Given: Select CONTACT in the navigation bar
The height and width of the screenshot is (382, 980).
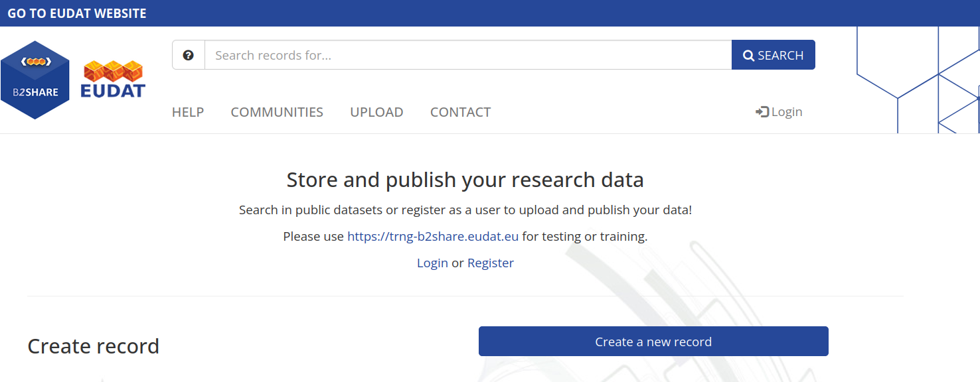Looking at the screenshot, I should click(x=460, y=112).
